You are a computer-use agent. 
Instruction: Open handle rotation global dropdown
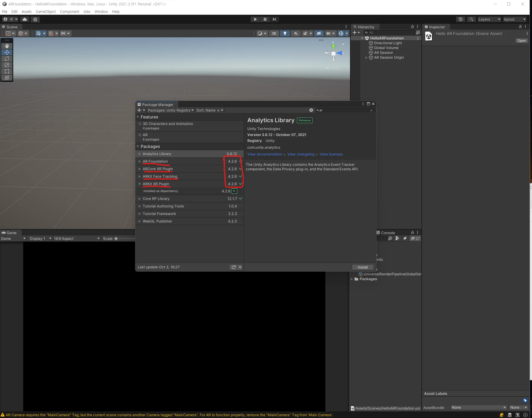[x=23, y=33]
